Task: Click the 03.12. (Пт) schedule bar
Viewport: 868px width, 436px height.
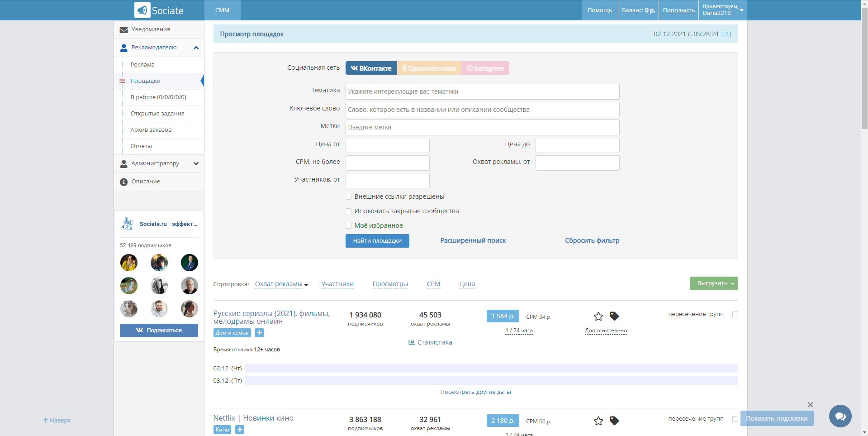Action: [x=492, y=380]
